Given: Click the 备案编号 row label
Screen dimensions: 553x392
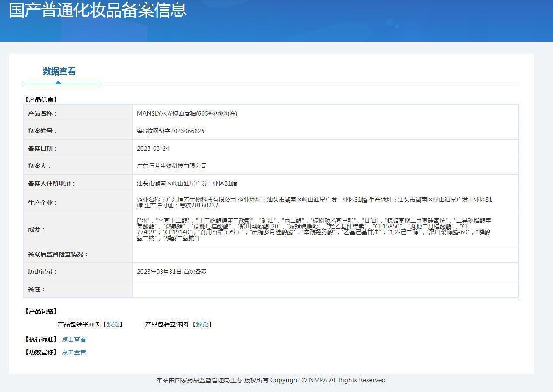Looking at the screenshot, I should point(42,131).
